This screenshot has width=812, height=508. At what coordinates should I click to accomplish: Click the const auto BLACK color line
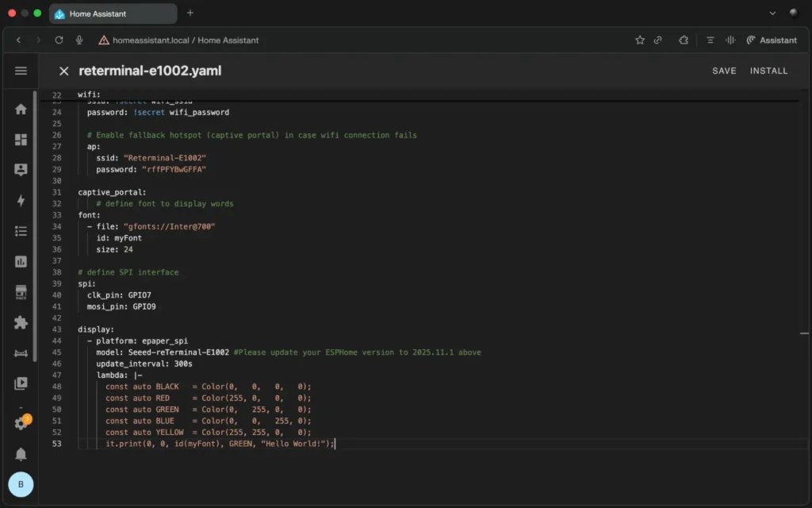(x=209, y=387)
